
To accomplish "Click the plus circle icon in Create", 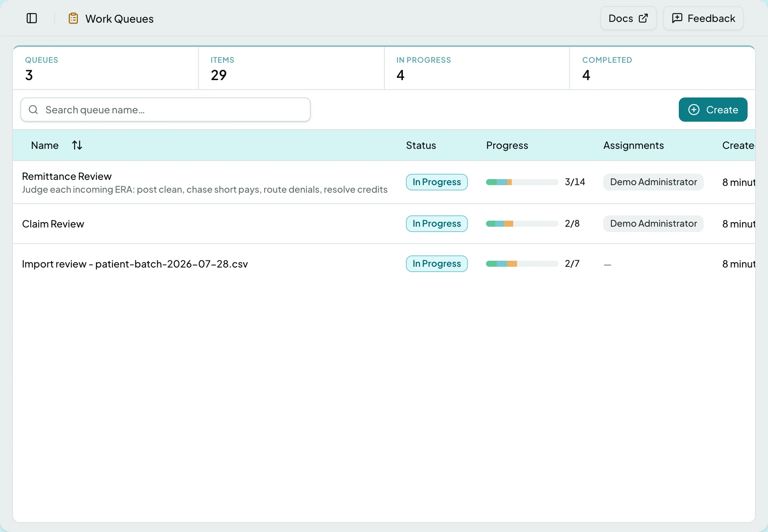I will point(694,110).
